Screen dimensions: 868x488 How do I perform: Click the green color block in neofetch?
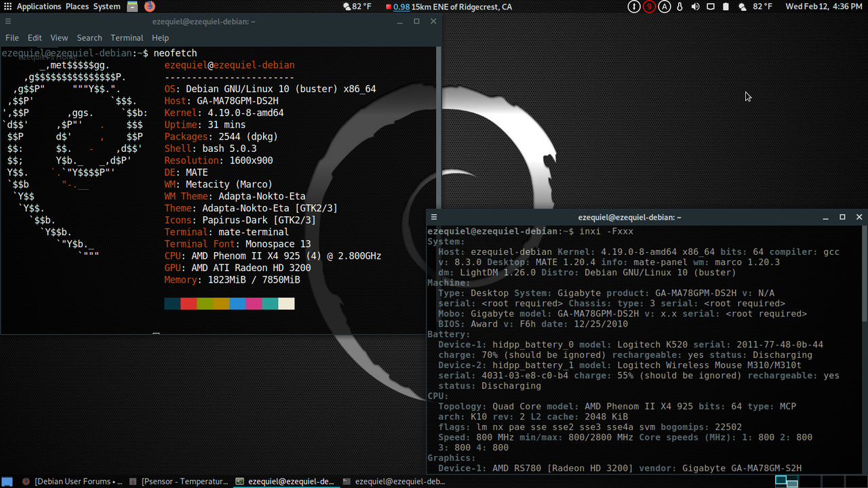205,304
